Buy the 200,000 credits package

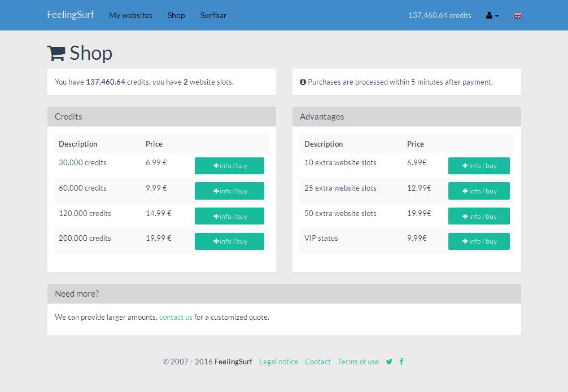[x=229, y=241]
